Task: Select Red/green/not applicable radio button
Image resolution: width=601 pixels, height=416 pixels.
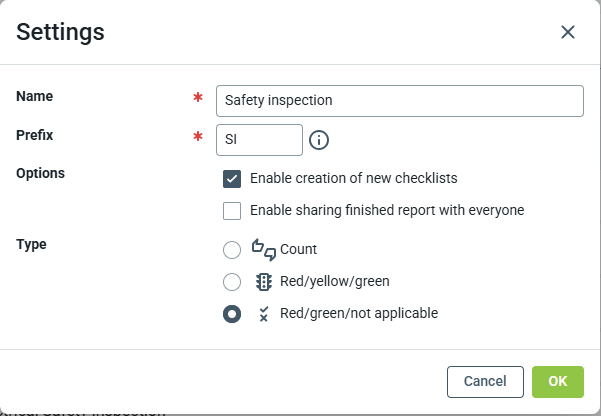Action: pos(232,313)
